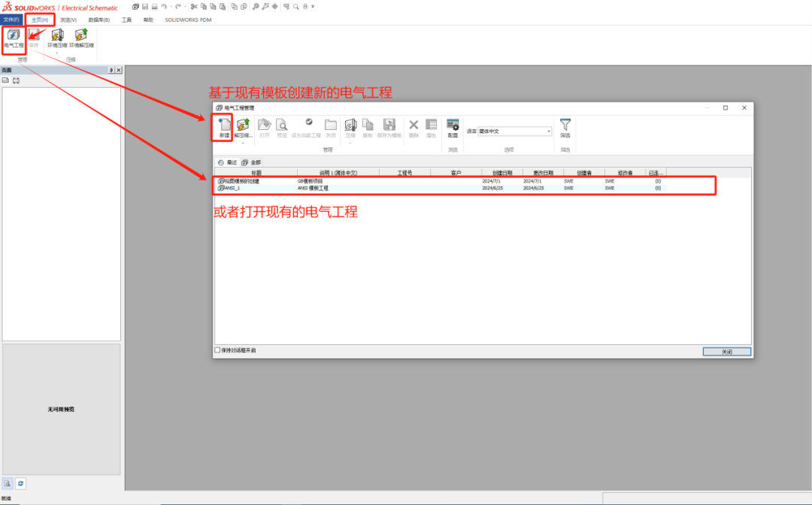Screen dimensions: 812x505
Task: Open the 语言 language dropdown
Action: (x=549, y=131)
